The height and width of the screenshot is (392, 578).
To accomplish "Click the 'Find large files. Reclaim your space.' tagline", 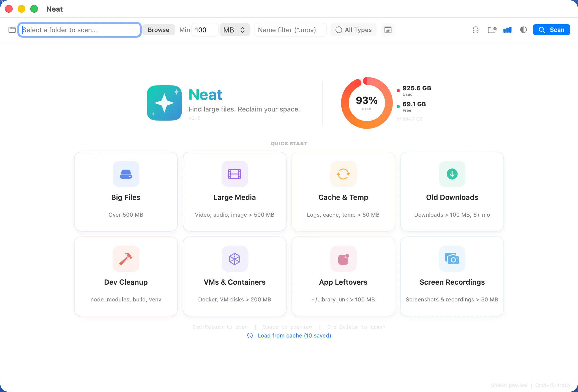I will tap(244, 109).
